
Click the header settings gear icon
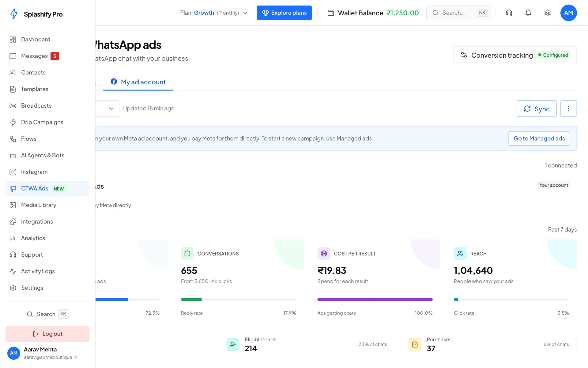click(548, 13)
